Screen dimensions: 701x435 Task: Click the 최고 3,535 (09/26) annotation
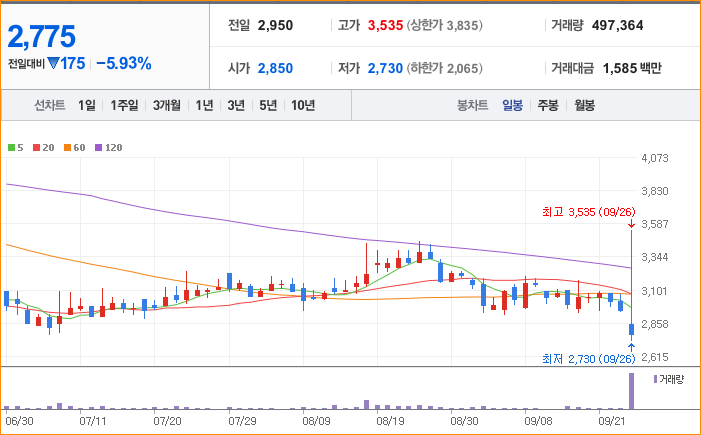point(588,212)
